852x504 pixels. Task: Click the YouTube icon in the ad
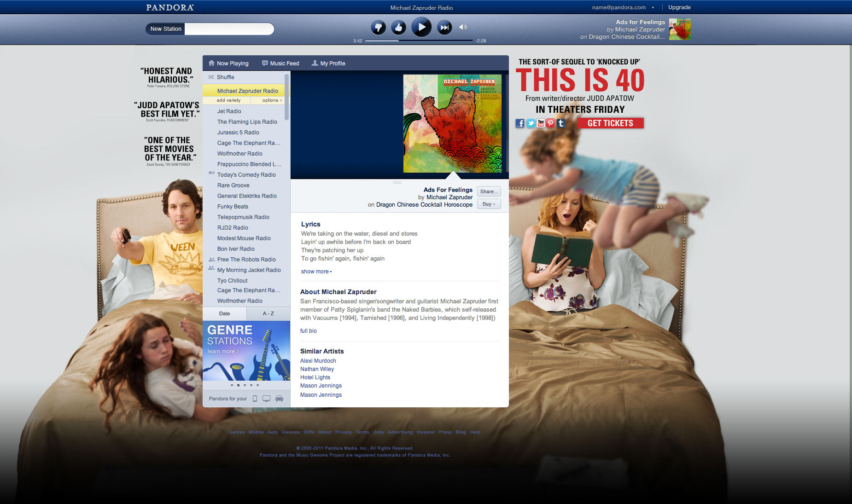[541, 123]
